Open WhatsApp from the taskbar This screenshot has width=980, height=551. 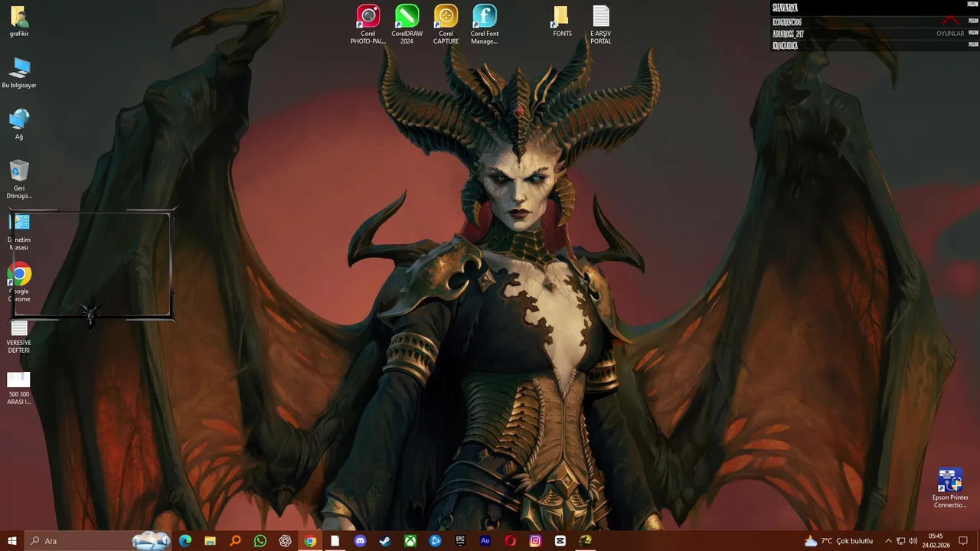click(260, 541)
